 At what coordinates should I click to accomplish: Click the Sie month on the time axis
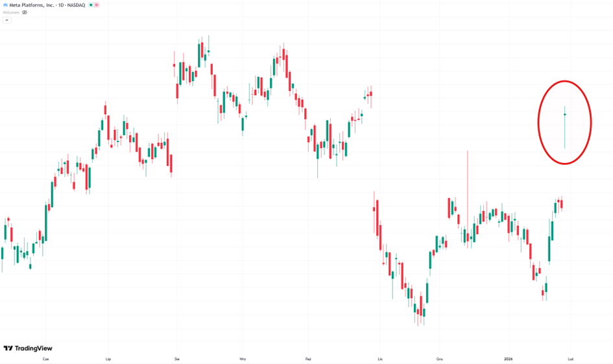pos(177,358)
